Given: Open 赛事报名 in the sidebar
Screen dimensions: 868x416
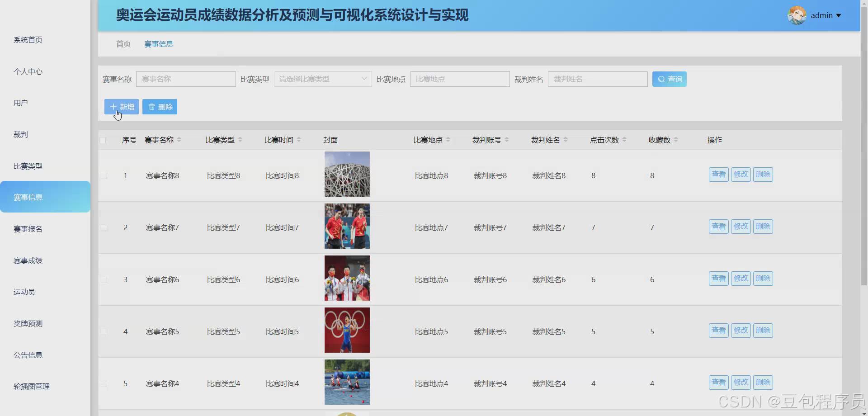Looking at the screenshot, I should (28, 228).
